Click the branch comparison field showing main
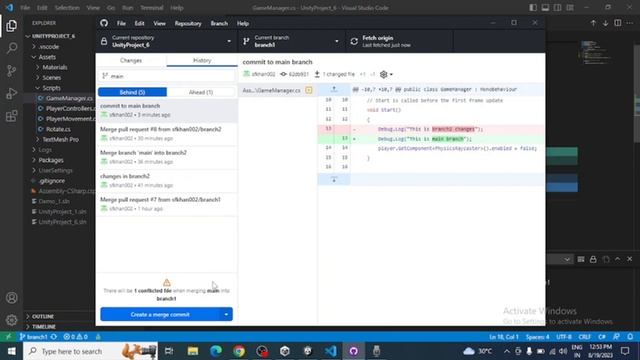This screenshot has width=640, height=360. 167,76
